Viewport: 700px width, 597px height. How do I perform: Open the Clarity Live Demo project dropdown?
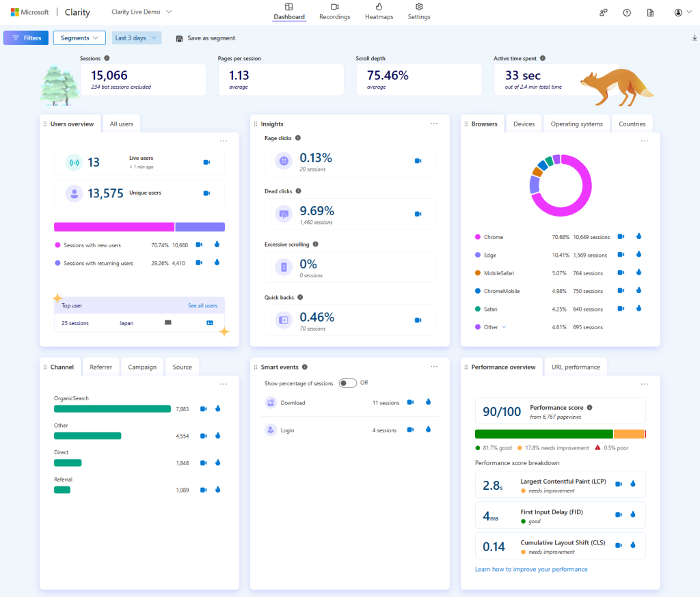click(142, 12)
